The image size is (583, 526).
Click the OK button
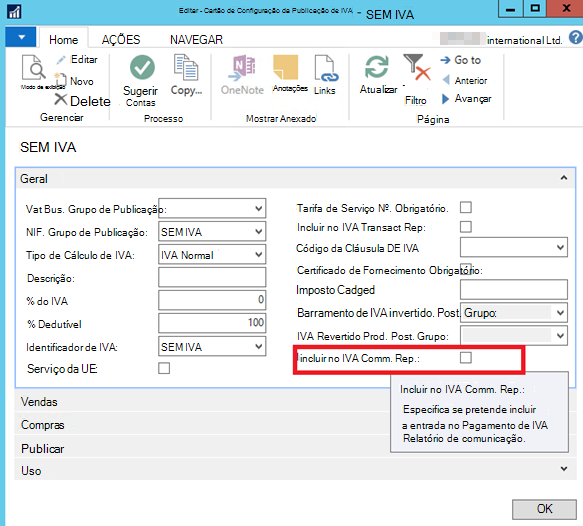tap(544, 509)
